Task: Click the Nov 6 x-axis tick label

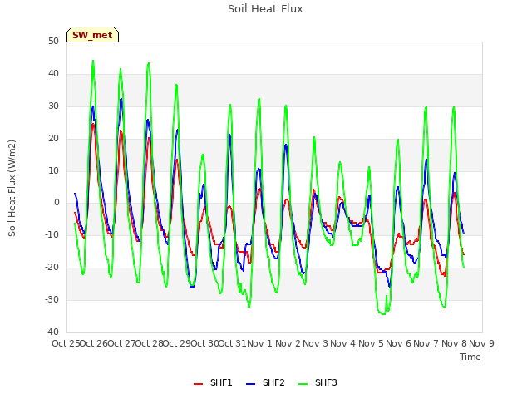Action: [399, 343]
